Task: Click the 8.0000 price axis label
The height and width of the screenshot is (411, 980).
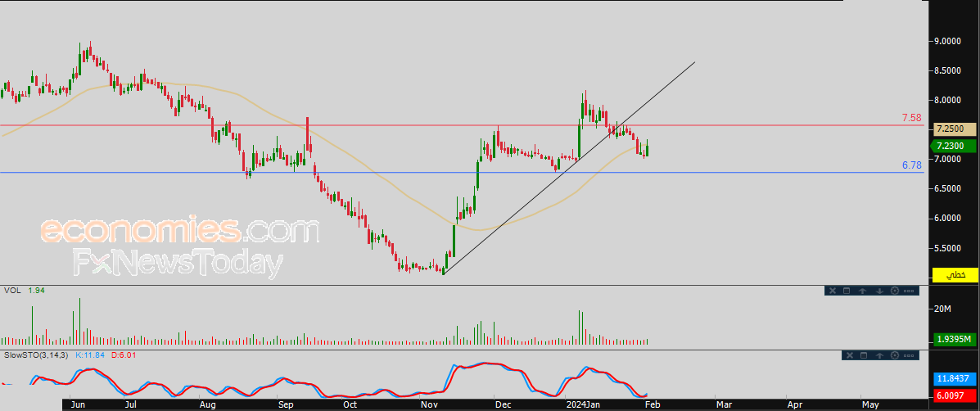Action: coord(947,100)
